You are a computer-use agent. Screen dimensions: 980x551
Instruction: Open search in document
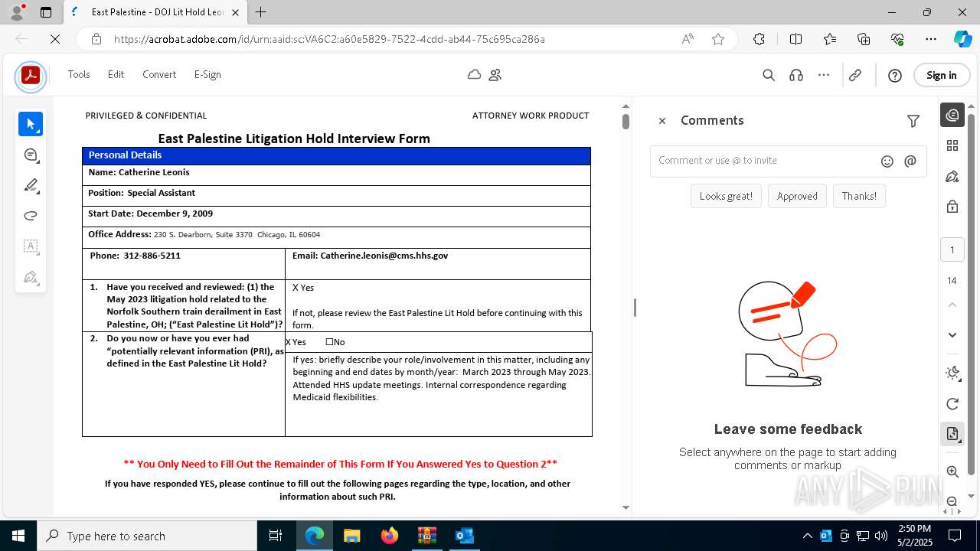[x=769, y=75]
